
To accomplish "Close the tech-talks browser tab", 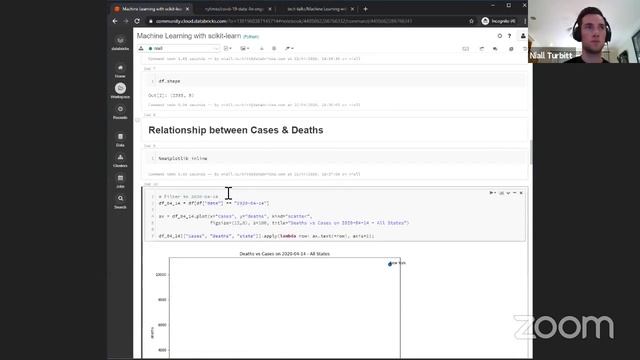I will pyautogui.click(x=352, y=9).
